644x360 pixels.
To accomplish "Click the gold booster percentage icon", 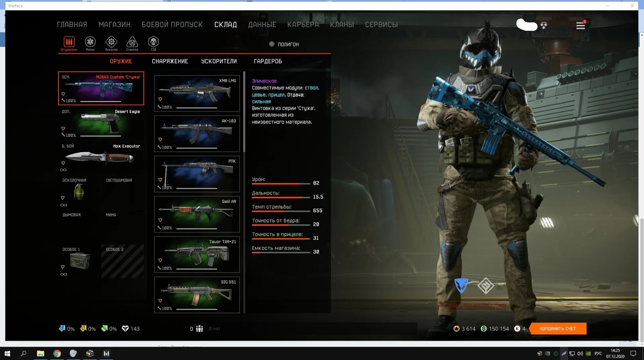I will (x=83, y=328).
